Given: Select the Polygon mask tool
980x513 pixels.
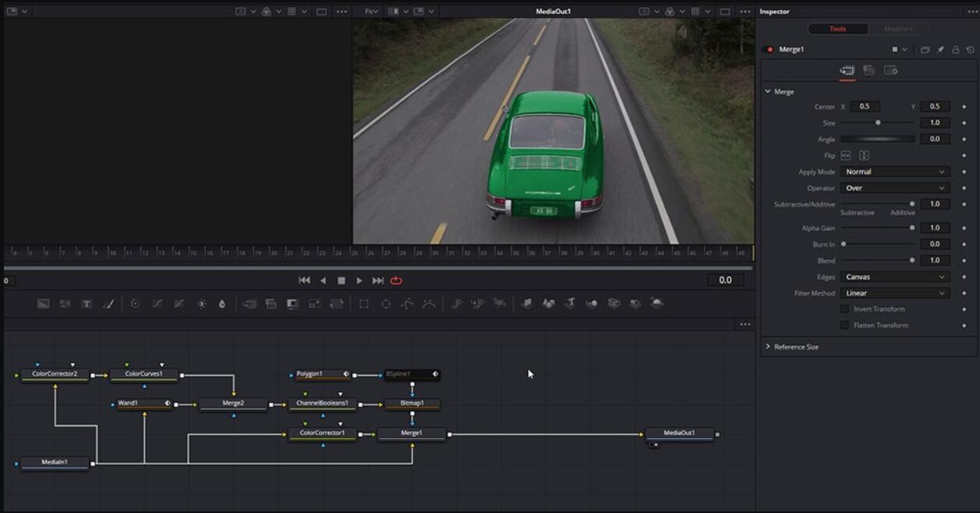Looking at the screenshot, I should (x=408, y=304).
